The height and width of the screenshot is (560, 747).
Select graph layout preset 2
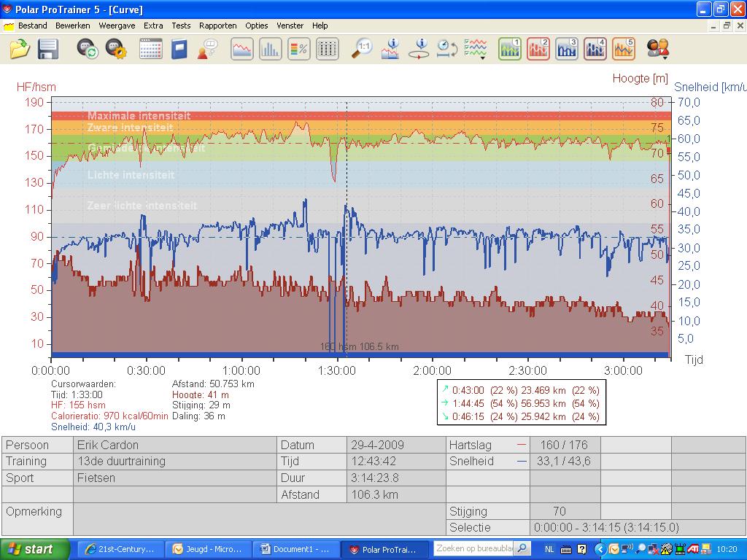pyautogui.click(x=538, y=49)
